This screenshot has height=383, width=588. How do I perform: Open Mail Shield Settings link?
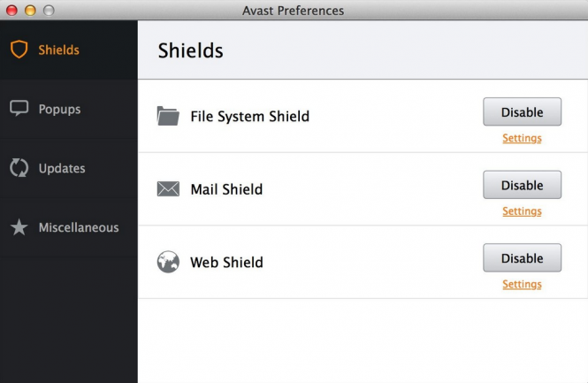point(522,211)
